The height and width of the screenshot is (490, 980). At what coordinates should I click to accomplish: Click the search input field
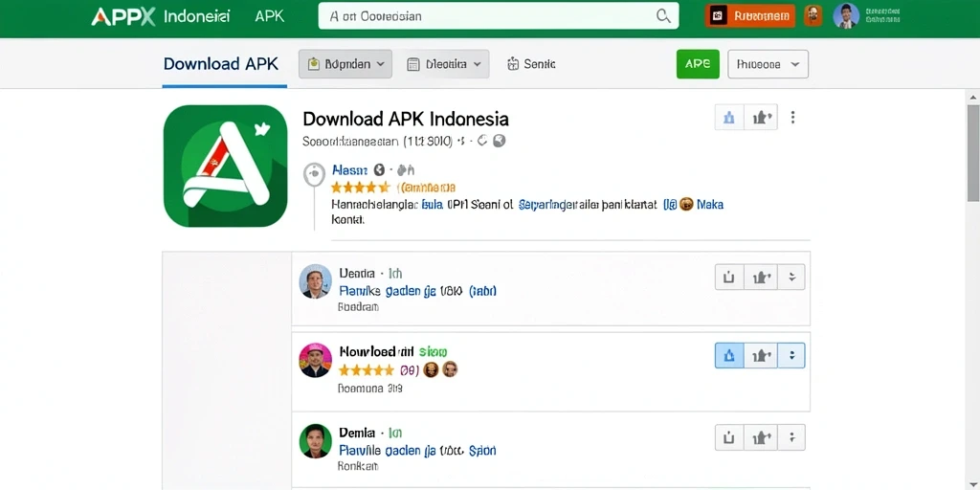coord(498,16)
